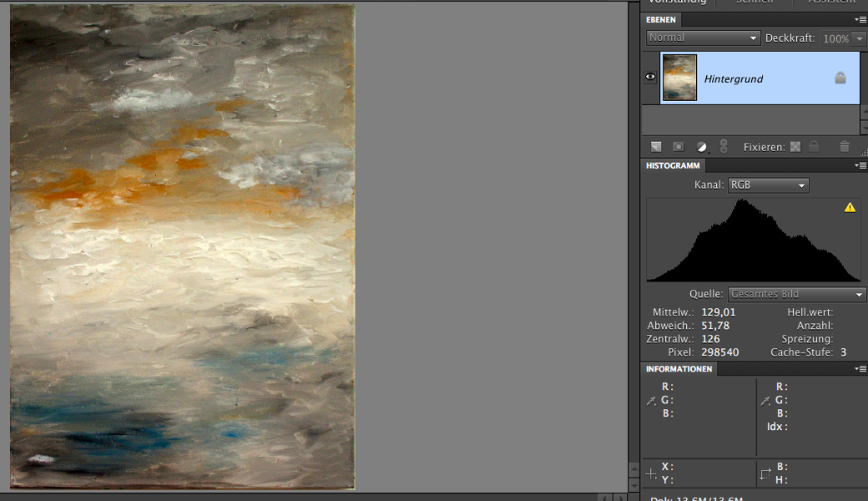Click the document scrollbar up arrow
Image resolution: width=868 pixels, height=501 pixels.
coord(633,469)
